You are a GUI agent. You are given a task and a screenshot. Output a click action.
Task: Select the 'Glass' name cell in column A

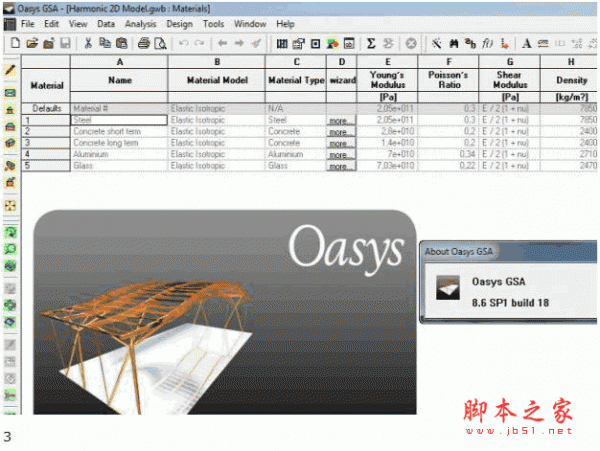point(119,166)
